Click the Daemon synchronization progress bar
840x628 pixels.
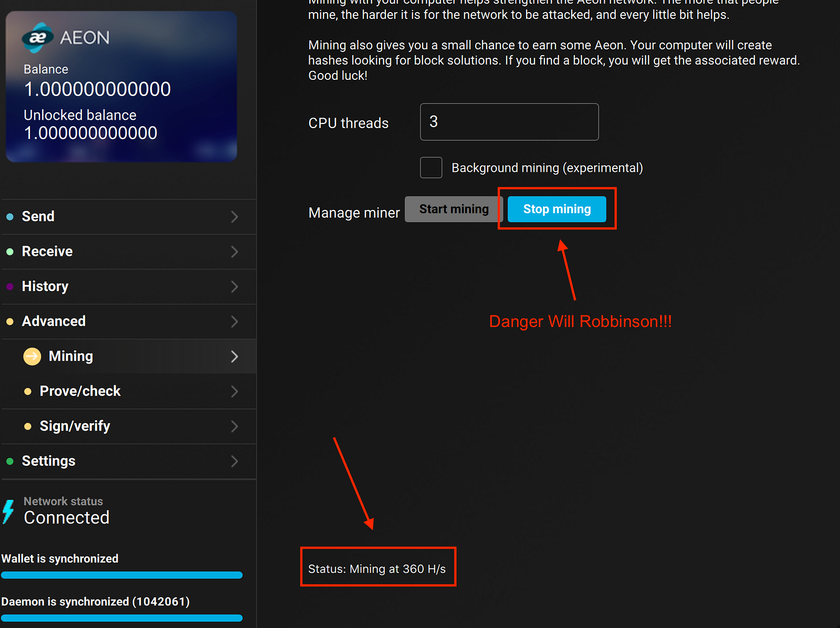click(x=122, y=618)
